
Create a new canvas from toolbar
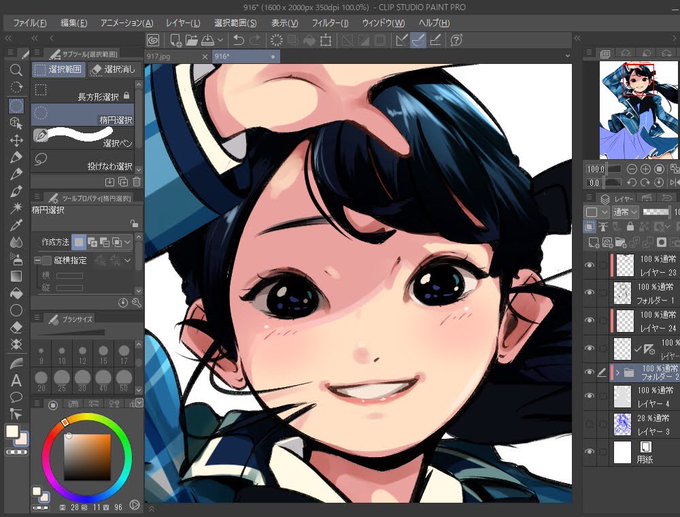[175, 40]
